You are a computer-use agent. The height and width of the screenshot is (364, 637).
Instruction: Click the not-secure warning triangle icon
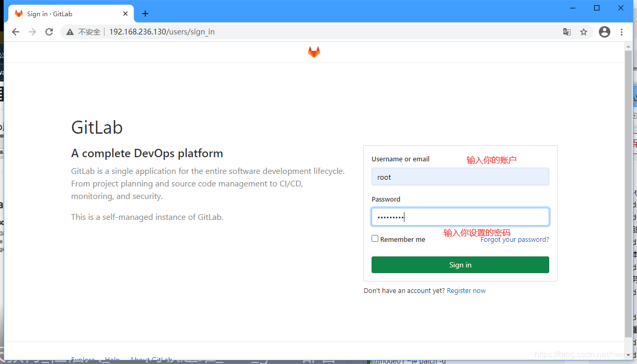tap(70, 32)
